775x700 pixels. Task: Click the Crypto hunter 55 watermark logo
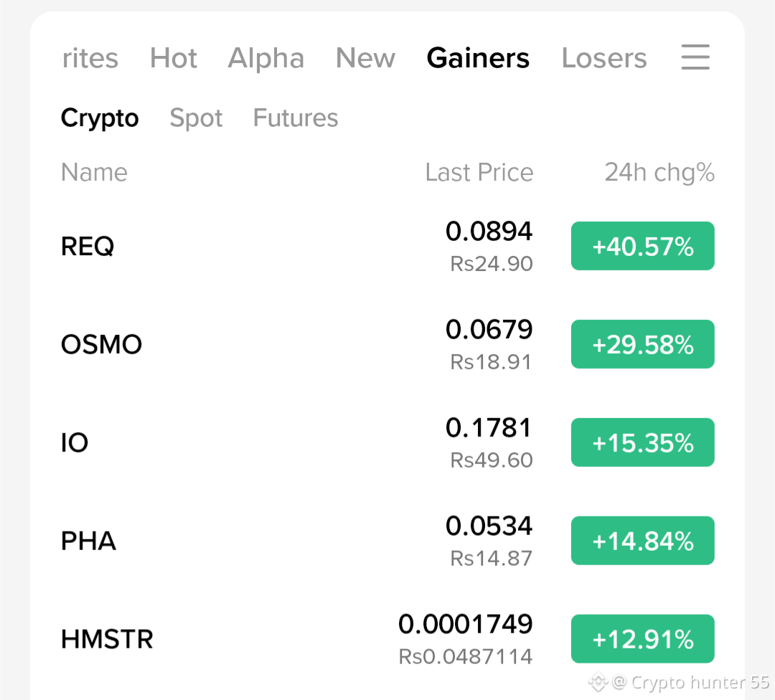click(x=598, y=682)
